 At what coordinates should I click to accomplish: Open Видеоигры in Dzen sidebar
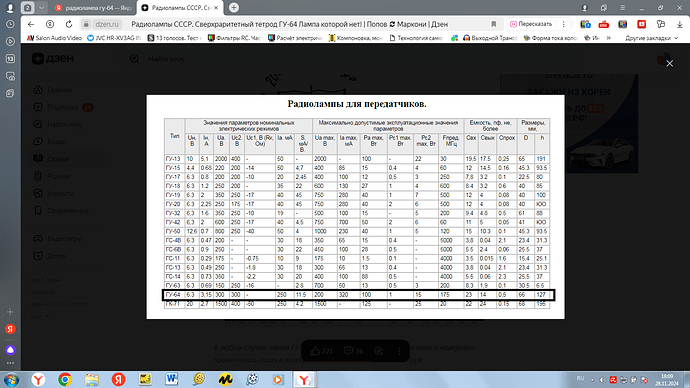coord(64,238)
